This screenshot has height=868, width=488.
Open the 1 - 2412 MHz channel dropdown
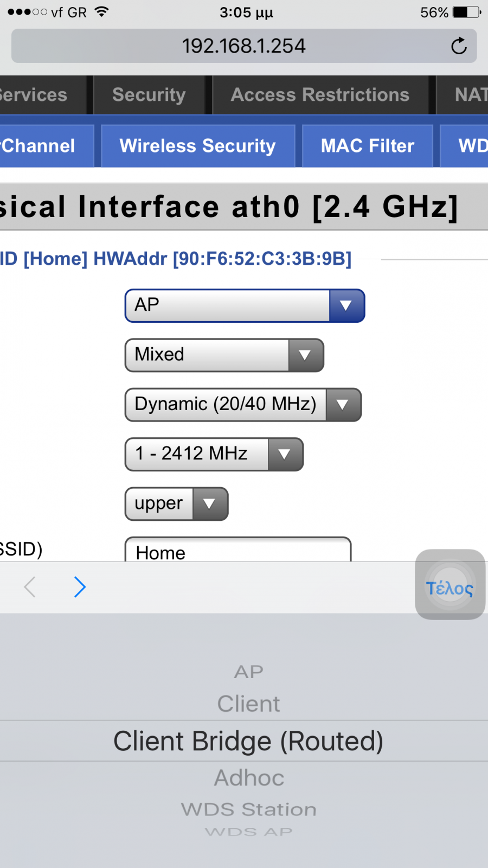coord(214,454)
